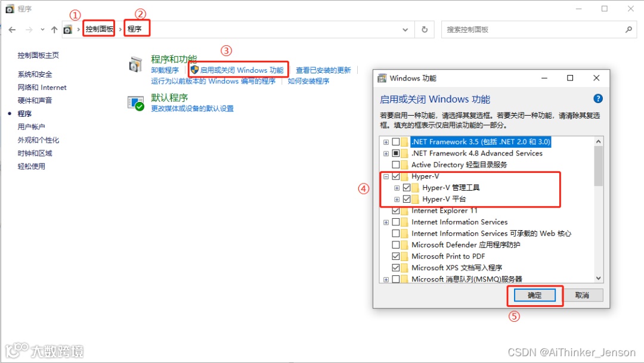This screenshot has height=363, width=644.
Task: Toggle .NET Framework 4.8 Advanced Services checkbox
Action: point(396,153)
